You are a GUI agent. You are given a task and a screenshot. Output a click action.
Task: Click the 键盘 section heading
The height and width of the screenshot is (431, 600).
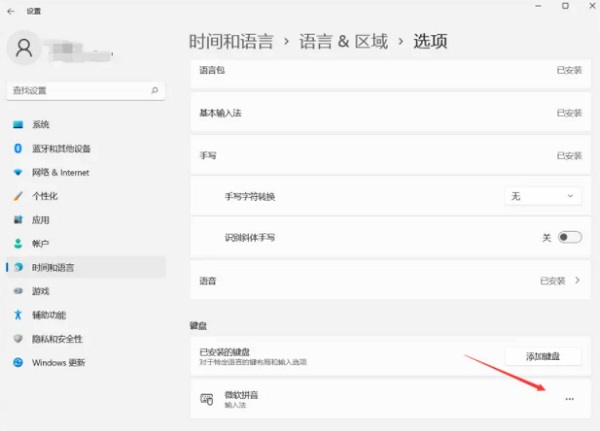(198, 326)
